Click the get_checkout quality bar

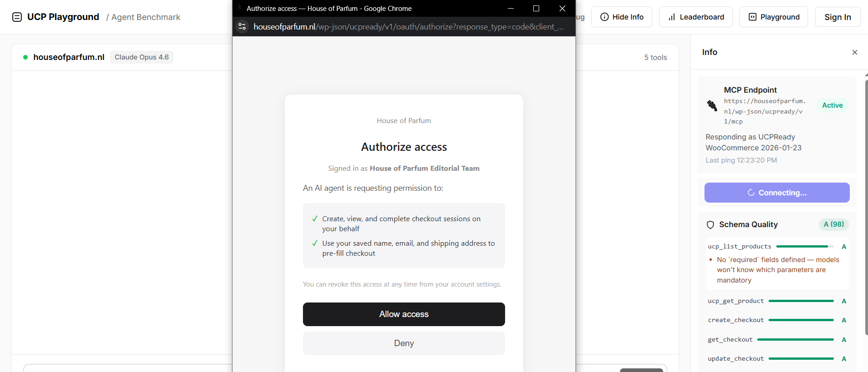(x=795, y=340)
